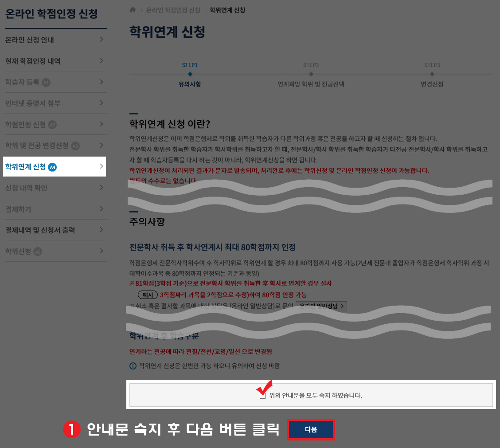Click the 예시 label badge
This screenshot has width=500, height=448.
point(148,295)
